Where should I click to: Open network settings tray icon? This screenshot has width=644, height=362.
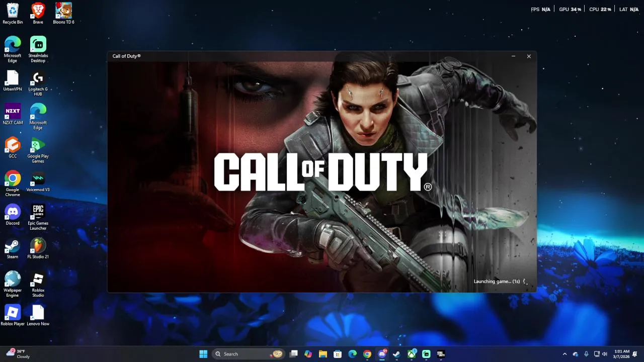597,354
